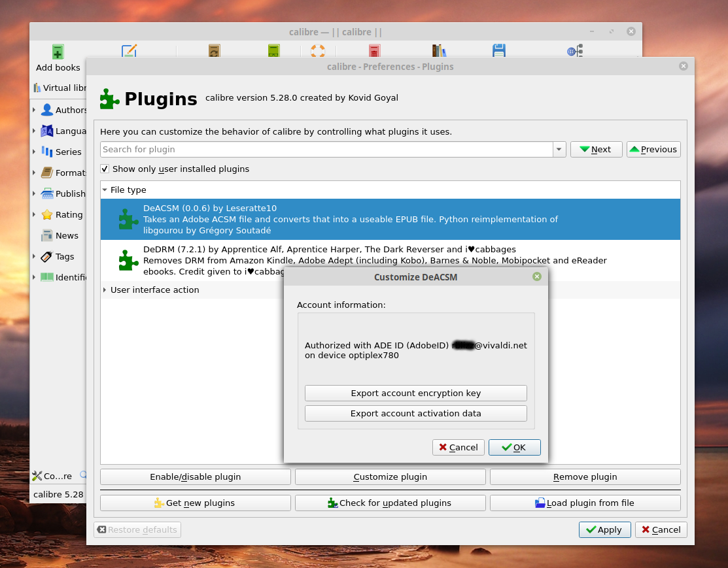The image size is (728, 568).
Task: Click the authorized account information text
Action: click(x=415, y=350)
